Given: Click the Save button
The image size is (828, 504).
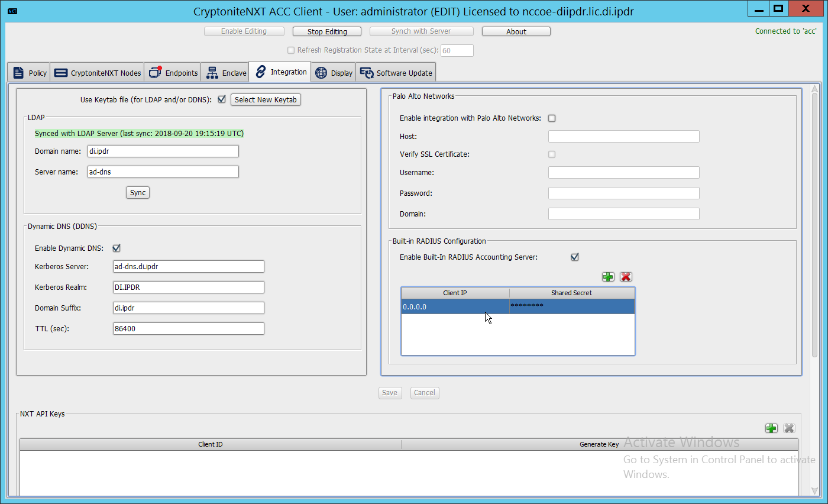Looking at the screenshot, I should pos(390,393).
